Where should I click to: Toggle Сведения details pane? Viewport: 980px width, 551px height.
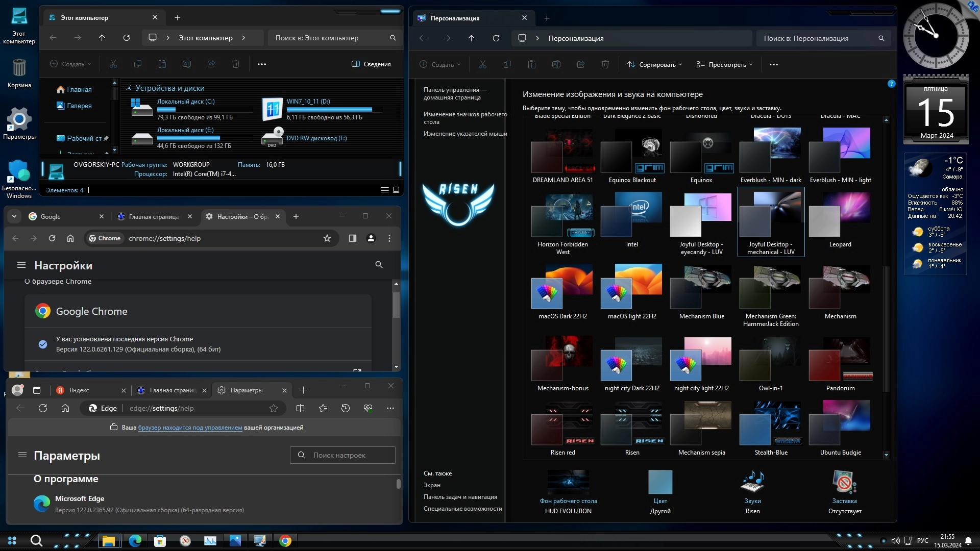click(x=371, y=64)
